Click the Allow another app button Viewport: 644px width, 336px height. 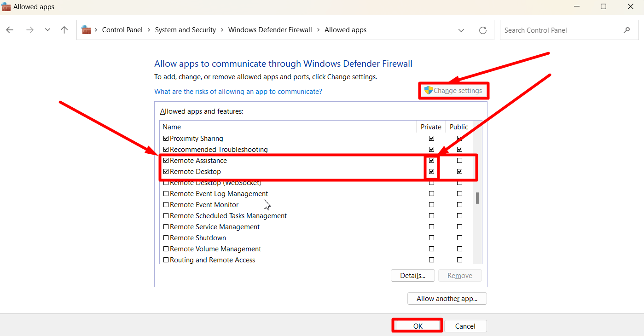(x=447, y=298)
